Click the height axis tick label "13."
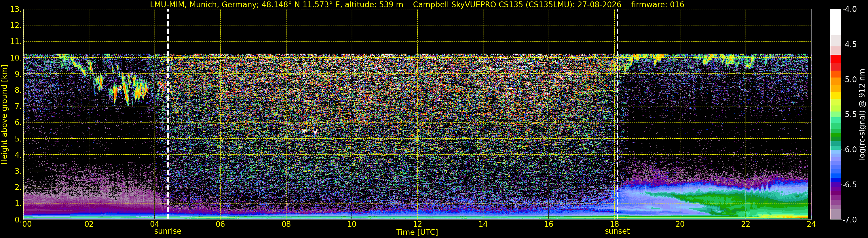Image resolution: width=868 pixels, height=238 pixels. pos(16,10)
